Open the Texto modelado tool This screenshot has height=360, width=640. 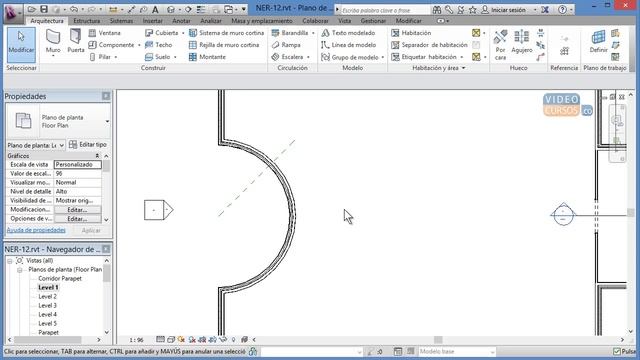(x=348, y=33)
